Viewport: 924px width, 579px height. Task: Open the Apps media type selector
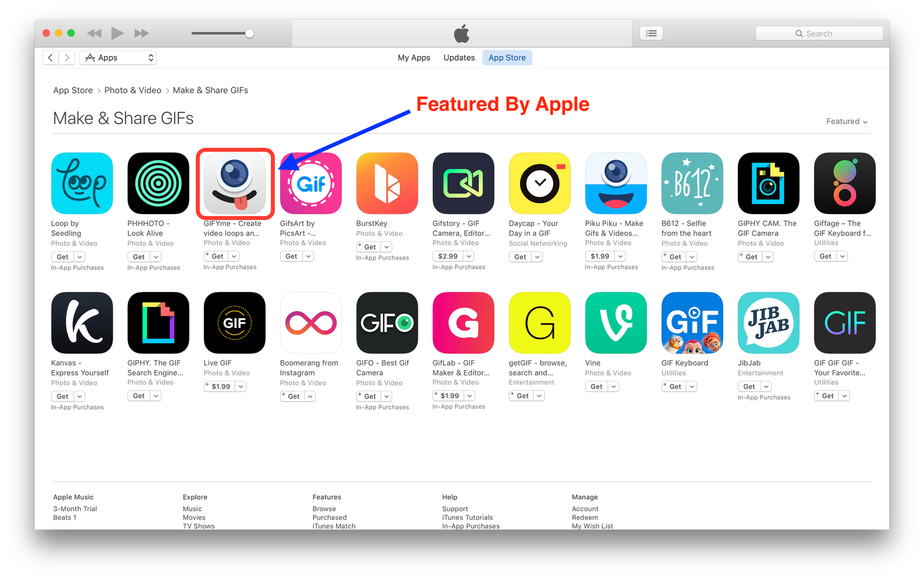click(118, 58)
